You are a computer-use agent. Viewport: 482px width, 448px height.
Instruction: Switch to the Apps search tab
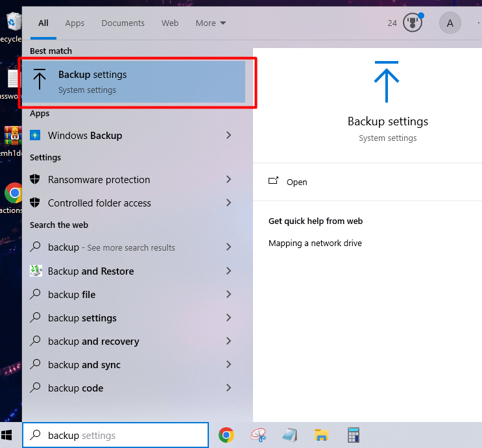[x=75, y=23]
